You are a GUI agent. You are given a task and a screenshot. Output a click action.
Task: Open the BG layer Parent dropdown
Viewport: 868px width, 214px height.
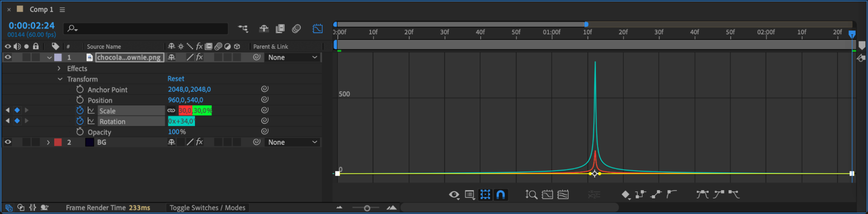pos(292,142)
